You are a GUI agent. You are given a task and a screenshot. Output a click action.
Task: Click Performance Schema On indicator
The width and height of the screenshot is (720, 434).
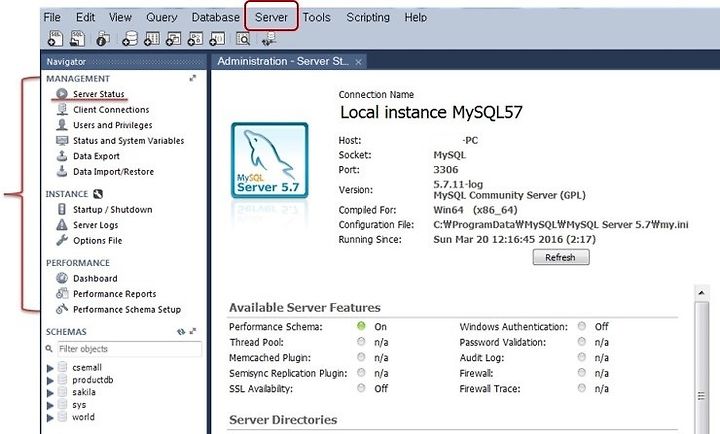click(x=361, y=326)
